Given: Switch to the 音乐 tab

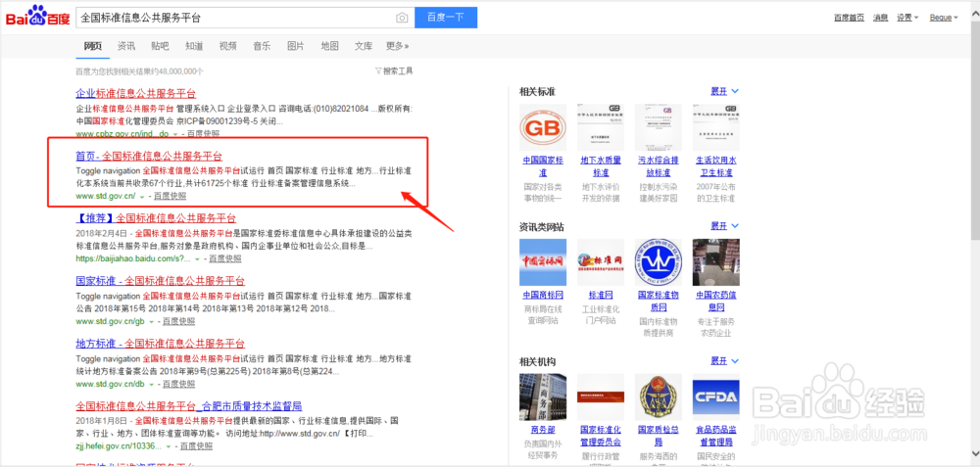Looking at the screenshot, I should tap(262, 46).
